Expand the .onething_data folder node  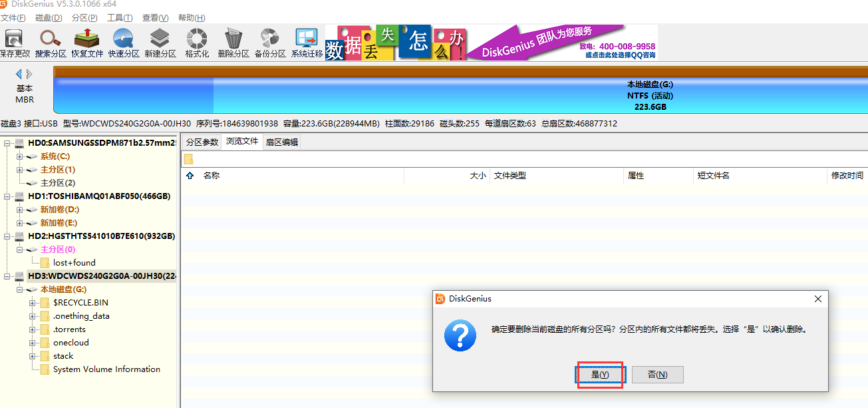pos(33,316)
